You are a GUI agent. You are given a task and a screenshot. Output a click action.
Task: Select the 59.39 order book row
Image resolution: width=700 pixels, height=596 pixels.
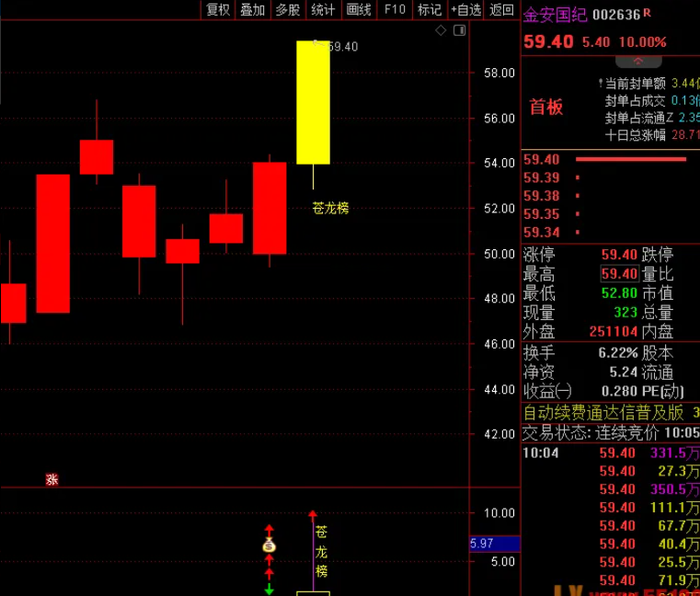tap(610, 178)
